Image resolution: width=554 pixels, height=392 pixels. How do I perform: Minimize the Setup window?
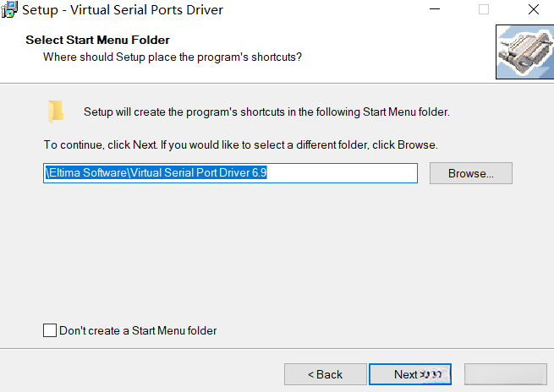[435, 10]
